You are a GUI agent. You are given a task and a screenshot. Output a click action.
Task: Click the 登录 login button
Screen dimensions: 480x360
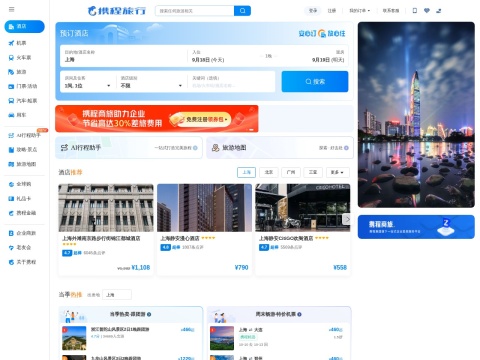pyautogui.click(x=313, y=11)
